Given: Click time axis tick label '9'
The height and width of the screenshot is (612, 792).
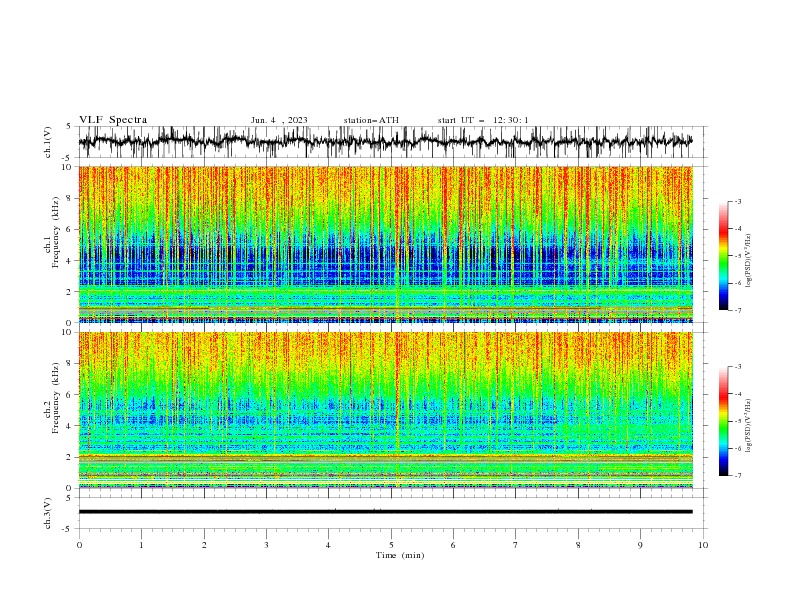Looking at the screenshot, I should [x=640, y=545].
